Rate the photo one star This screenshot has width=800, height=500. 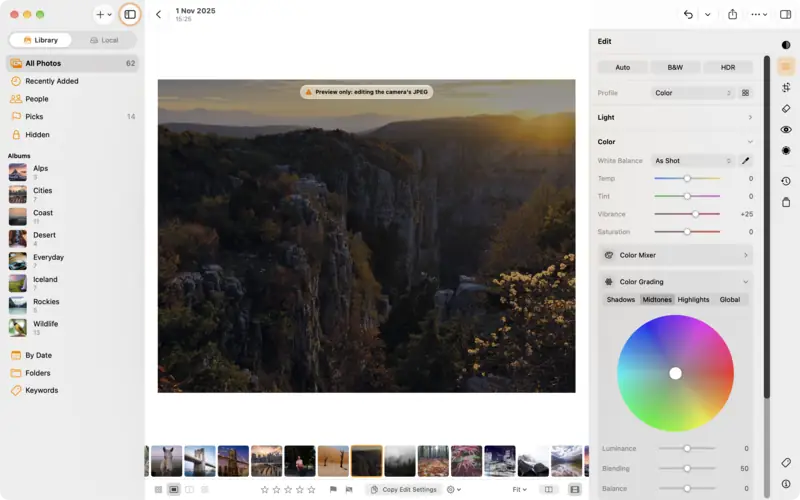click(x=264, y=489)
